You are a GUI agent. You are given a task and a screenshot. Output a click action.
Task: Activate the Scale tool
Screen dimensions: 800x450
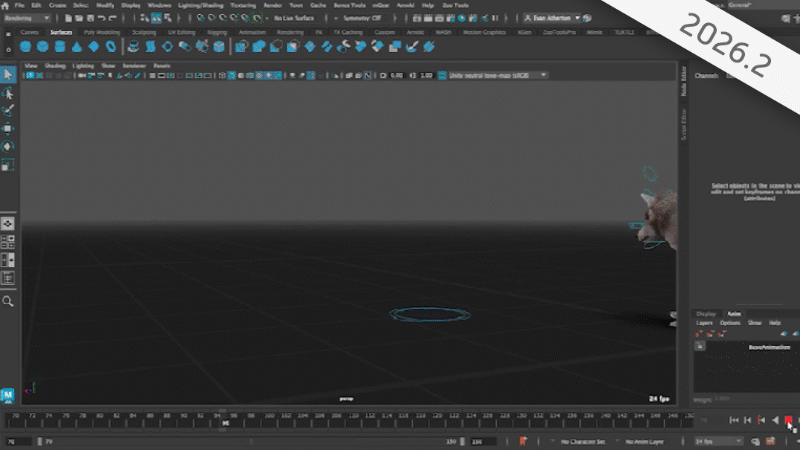coord(8,164)
